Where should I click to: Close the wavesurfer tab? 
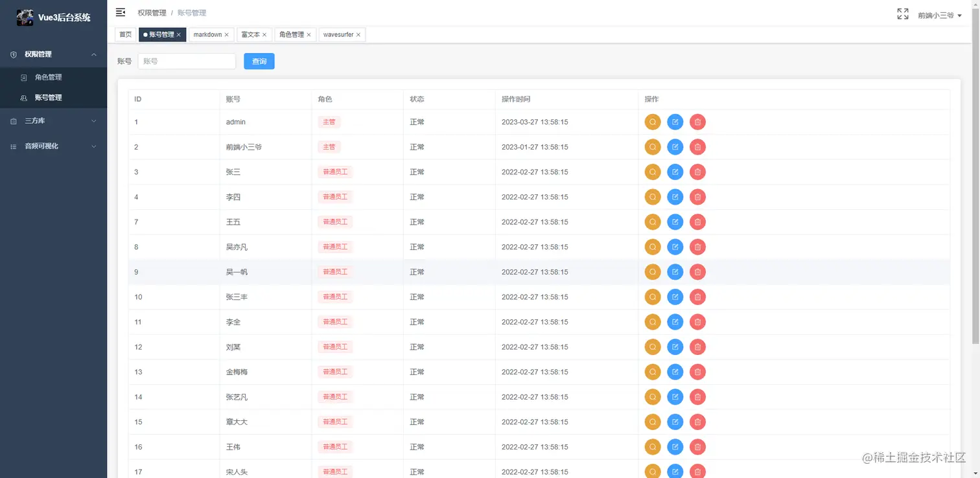(358, 35)
